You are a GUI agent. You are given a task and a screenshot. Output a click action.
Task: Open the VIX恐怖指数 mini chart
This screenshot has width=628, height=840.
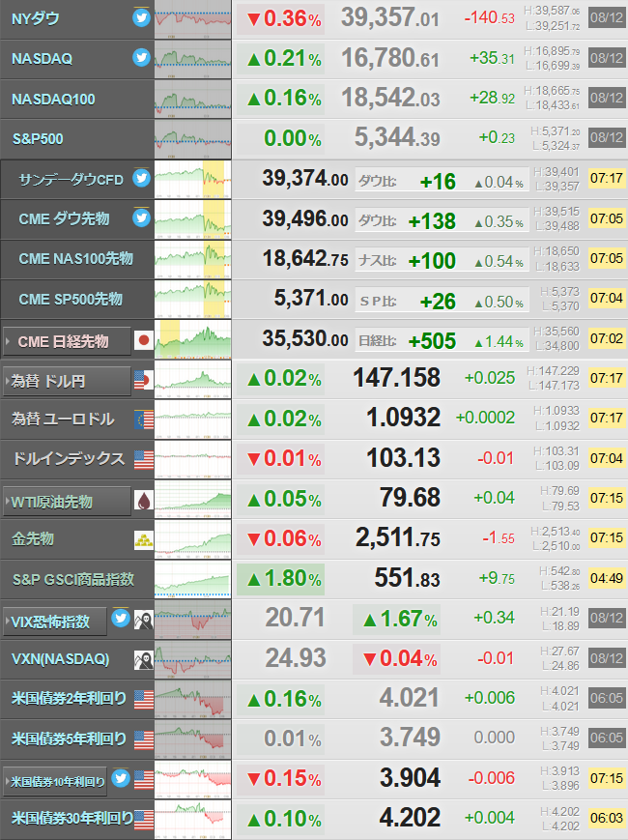tap(192, 620)
